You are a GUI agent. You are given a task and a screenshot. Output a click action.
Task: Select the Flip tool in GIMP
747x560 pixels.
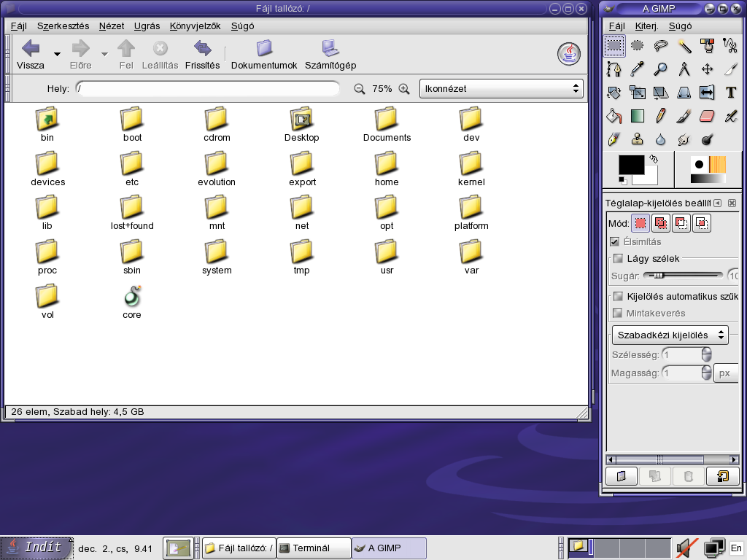coord(707,93)
